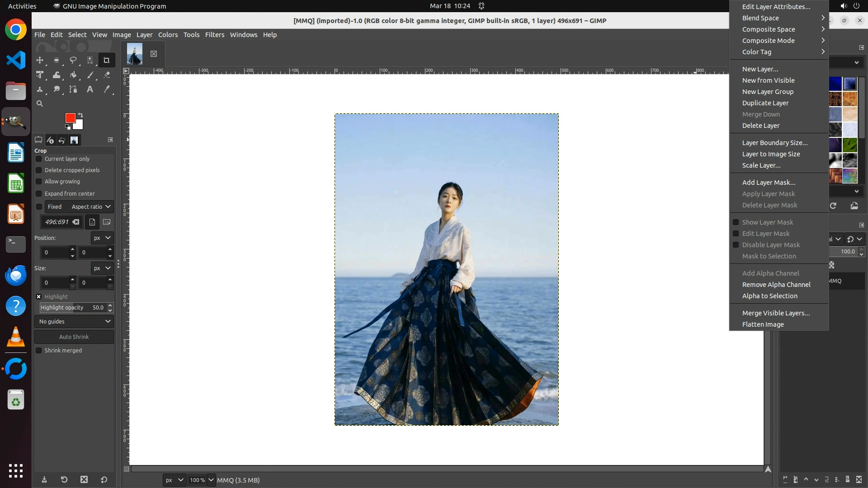Disable the Highlight checkbox
This screenshot has width=868, height=488.
[x=39, y=297]
